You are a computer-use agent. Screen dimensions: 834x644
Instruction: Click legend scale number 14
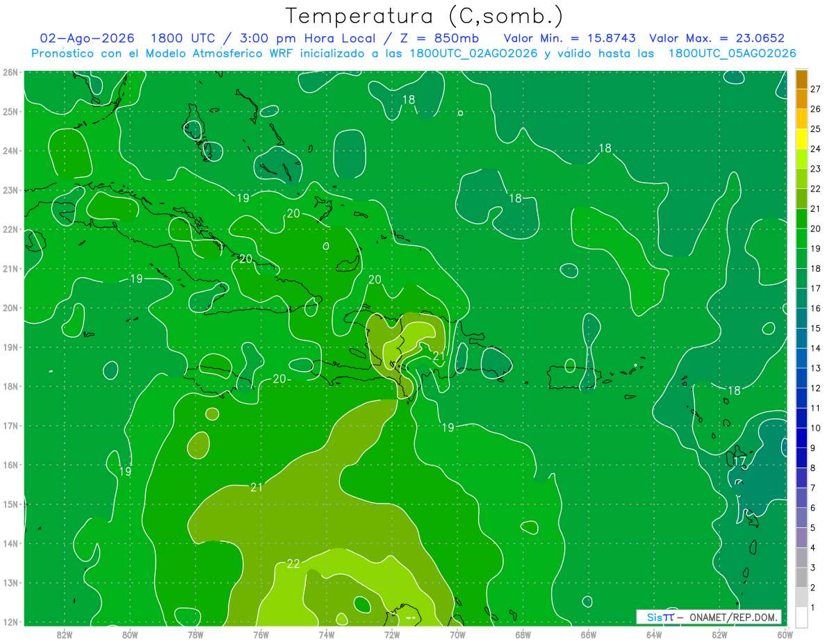[816, 348]
